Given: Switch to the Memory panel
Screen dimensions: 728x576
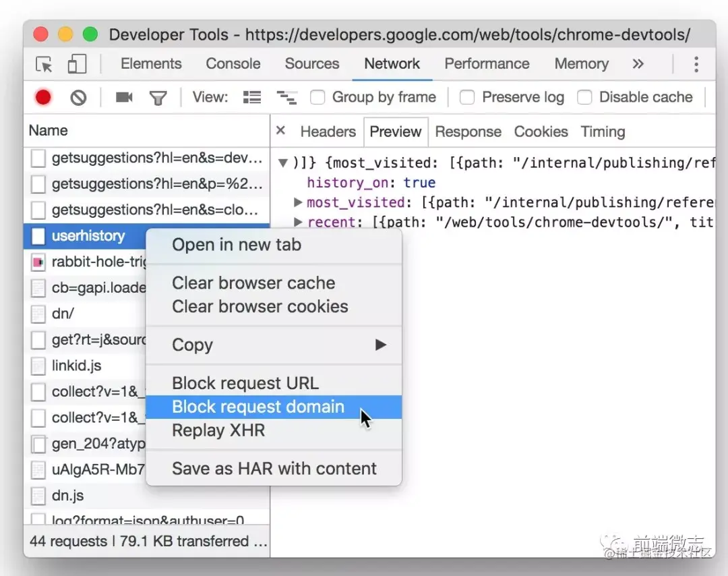Looking at the screenshot, I should [581, 63].
